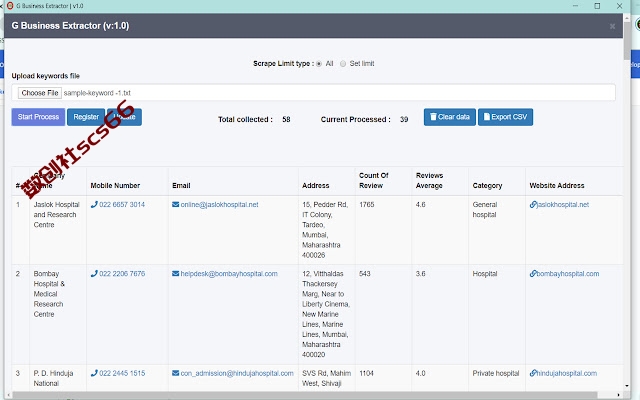This screenshot has width=640, height=400.
Task: Click the Total collected value 58
Action: click(286, 120)
